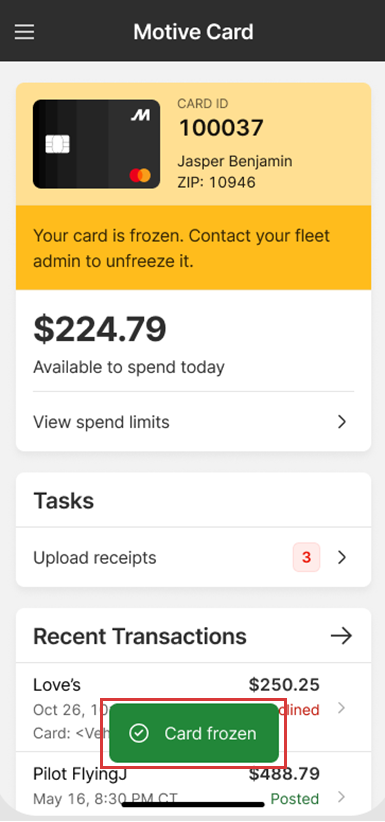Tap the Mastercard logo on the card
This screenshot has width=385, height=822.
coord(140,175)
